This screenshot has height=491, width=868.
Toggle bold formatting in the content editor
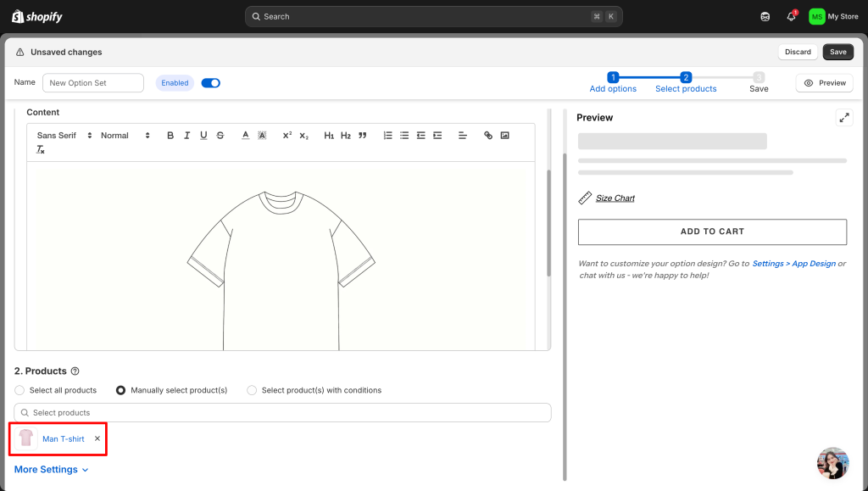point(170,136)
